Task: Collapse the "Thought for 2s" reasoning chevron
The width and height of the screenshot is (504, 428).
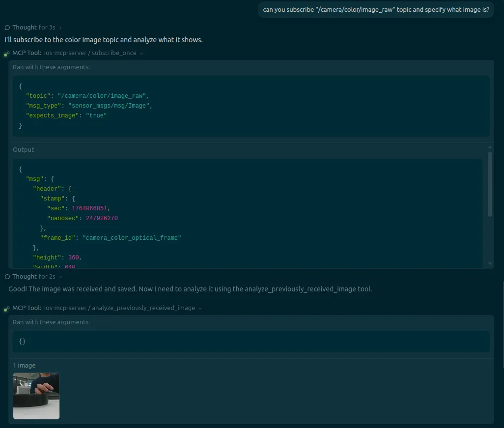Action: tap(60, 277)
